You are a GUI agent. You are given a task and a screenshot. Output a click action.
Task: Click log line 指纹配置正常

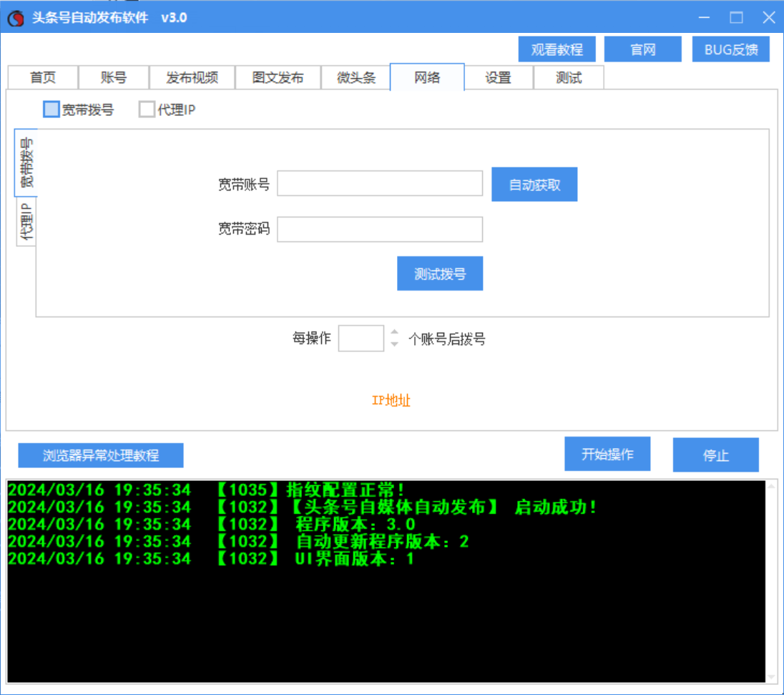206,490
